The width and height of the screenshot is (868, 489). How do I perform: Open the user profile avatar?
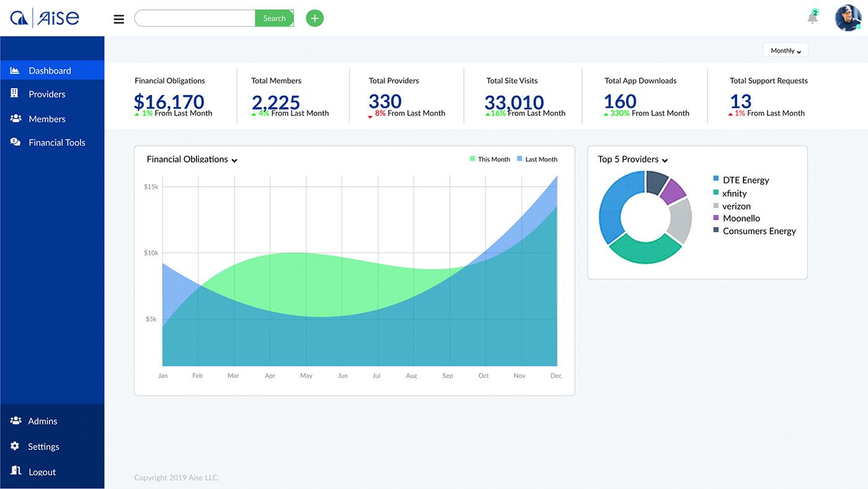coord(848,18)
